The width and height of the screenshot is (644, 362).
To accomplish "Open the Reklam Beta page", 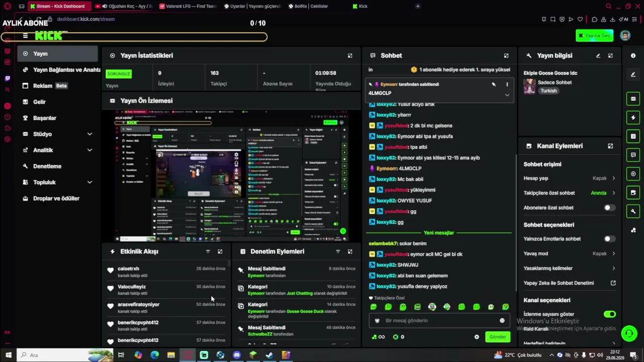I will (57, 86).
